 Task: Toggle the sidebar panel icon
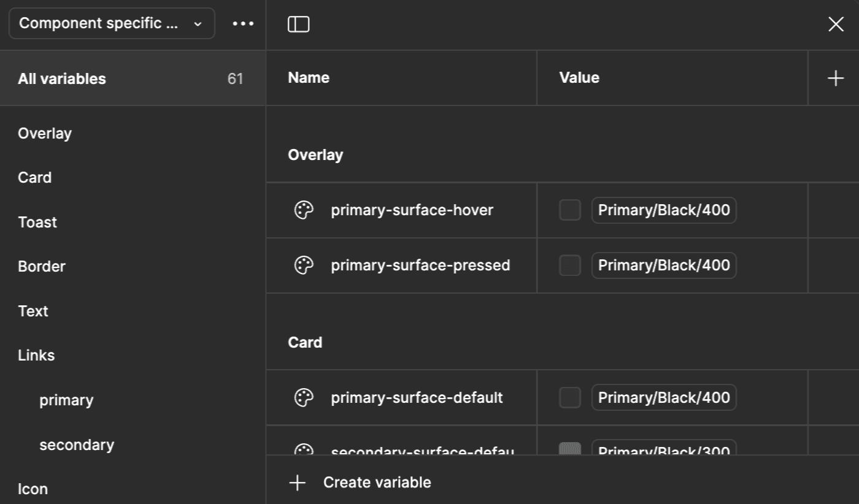point(299,24)
